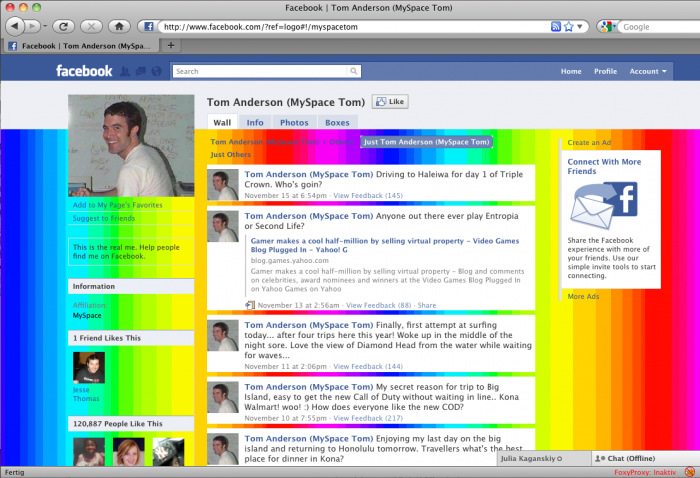Click 'Add to My Page's Favorites' link
The image size is (700, 478).
point(117,205)
